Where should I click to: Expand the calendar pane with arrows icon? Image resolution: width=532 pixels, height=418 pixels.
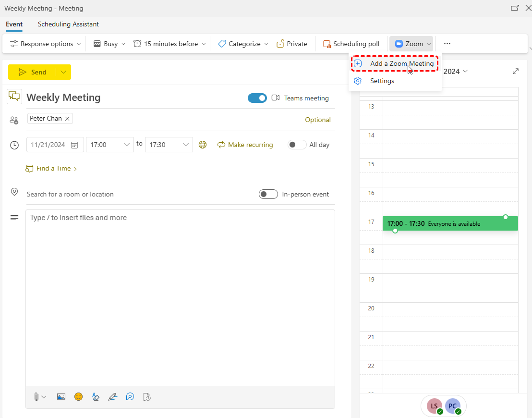click(516, 71)
